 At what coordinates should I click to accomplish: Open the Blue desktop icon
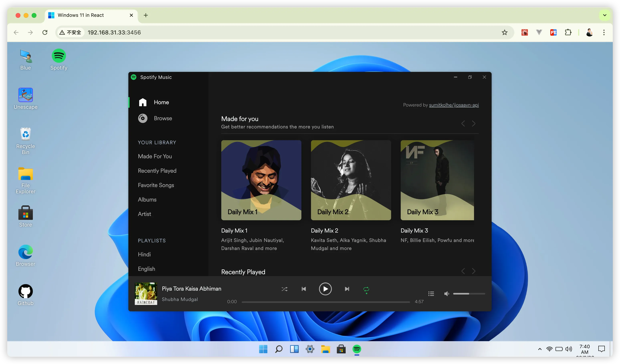click(x=25, y=60)
